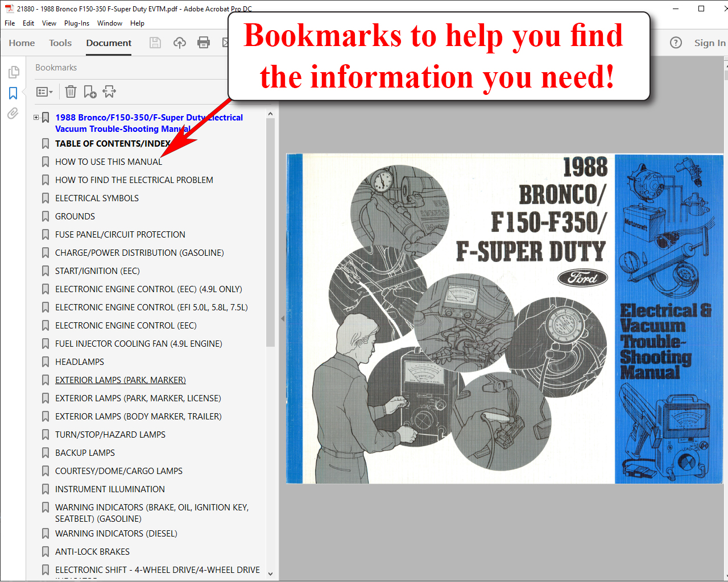The image size is (728, 582).
Task: Click the bookmark icon beside HEADLAMPS
Action: point(45,362)
